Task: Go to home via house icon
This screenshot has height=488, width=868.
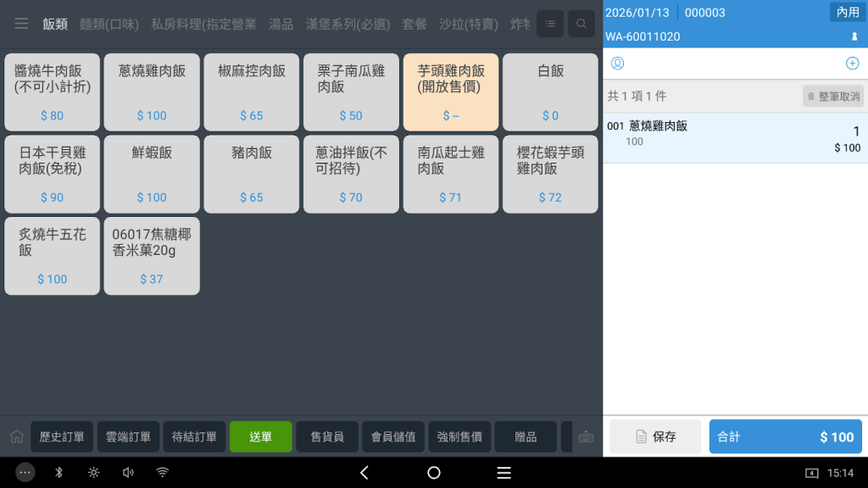Action: point(16,437)
